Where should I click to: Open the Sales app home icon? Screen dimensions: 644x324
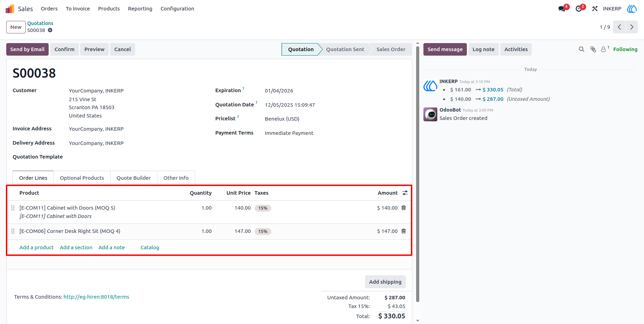point(10,9)
